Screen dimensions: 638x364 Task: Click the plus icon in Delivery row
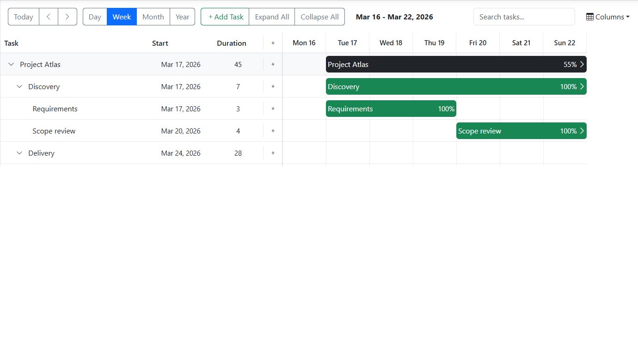tap(273, 153)
